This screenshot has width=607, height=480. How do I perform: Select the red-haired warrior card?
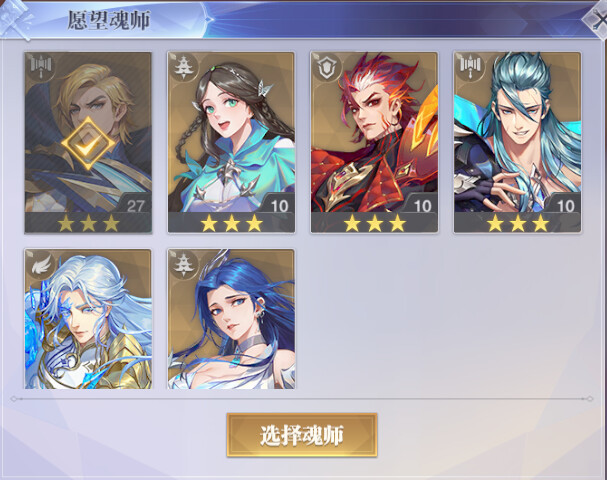click(374, 142)
